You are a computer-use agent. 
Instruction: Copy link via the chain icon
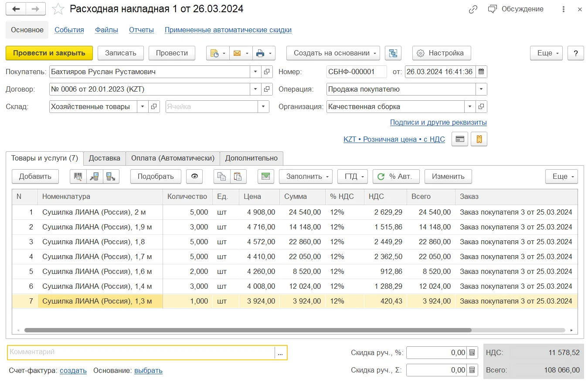click(x=473, y=9)
